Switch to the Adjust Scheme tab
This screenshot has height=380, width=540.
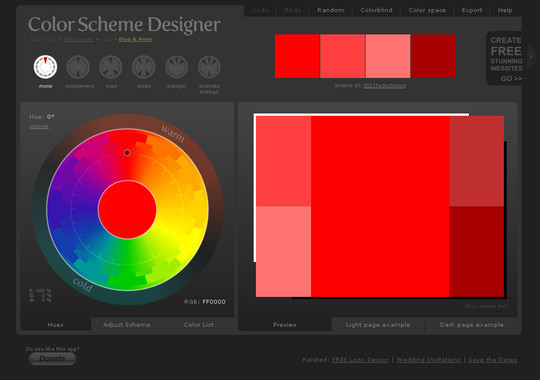pos(126,325)
